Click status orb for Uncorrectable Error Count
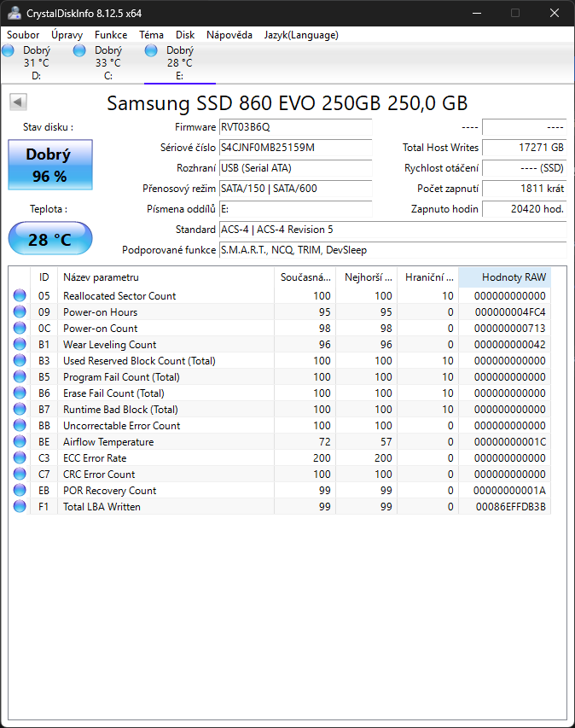 click(20, 426)
